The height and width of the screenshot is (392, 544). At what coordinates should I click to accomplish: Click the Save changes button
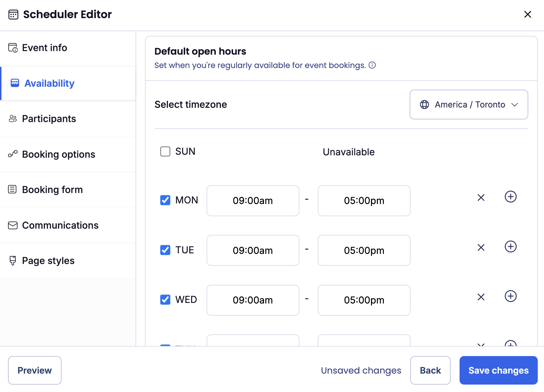tap(498, 370)
